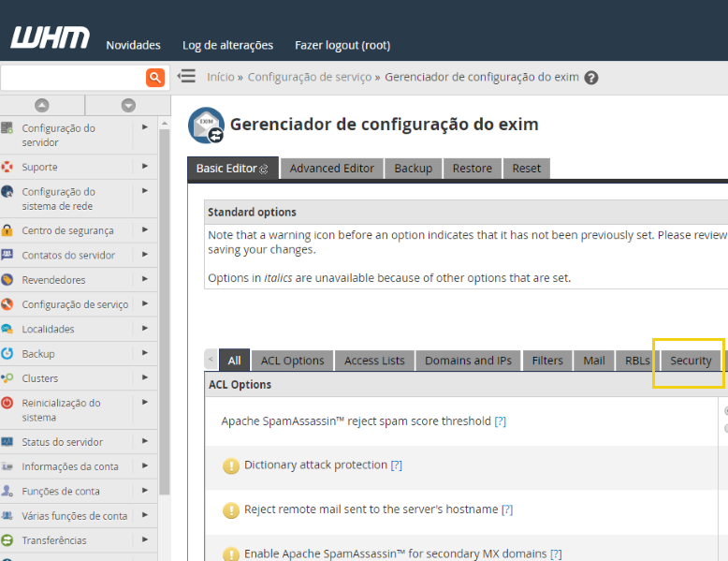Click the Backup sidebar icon
The height and width of the screenshot is (561, 728).
click(x=7, y=353)
